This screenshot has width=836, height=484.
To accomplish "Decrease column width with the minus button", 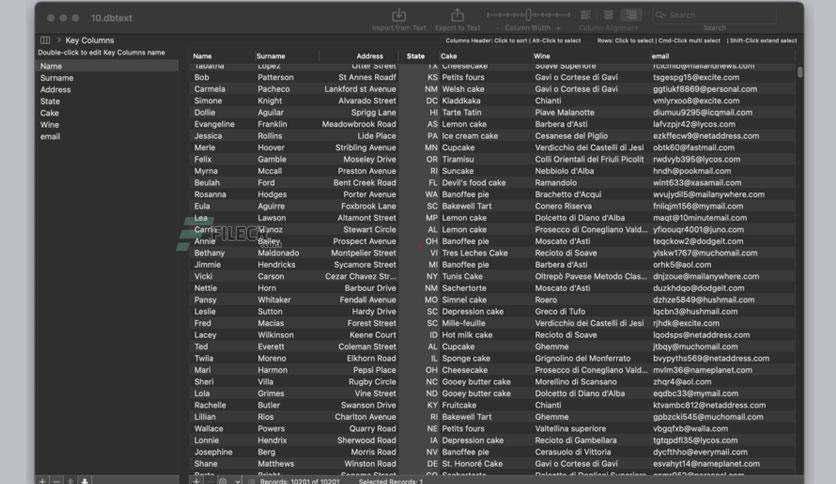I will 497,28.
